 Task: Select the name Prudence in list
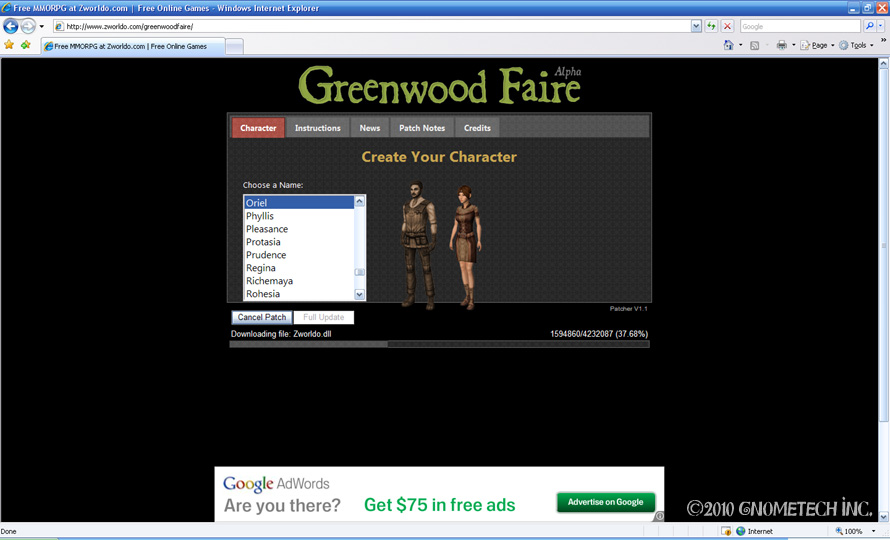click(x=266, y=255)
